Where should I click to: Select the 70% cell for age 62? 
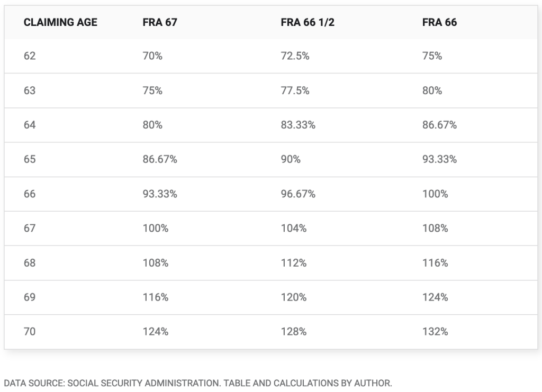pyautogui.click(x=152, y=56)
